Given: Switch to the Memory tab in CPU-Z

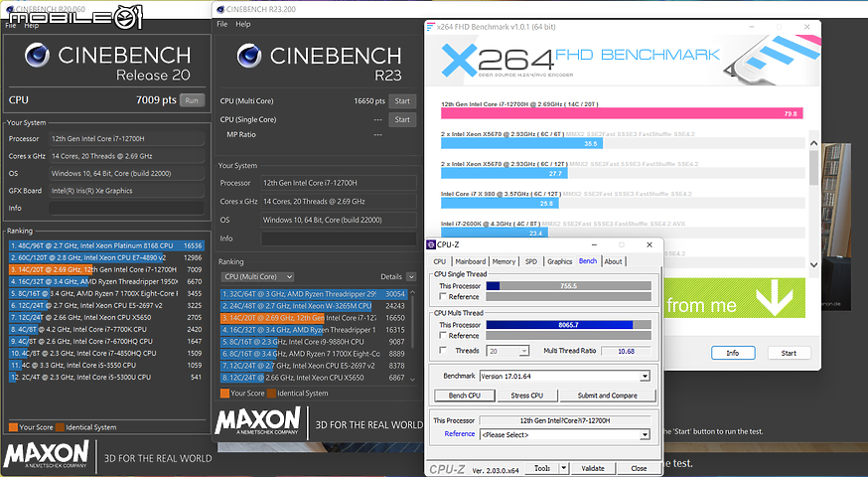Looking at the screenshot, I should tap(504, 261).
